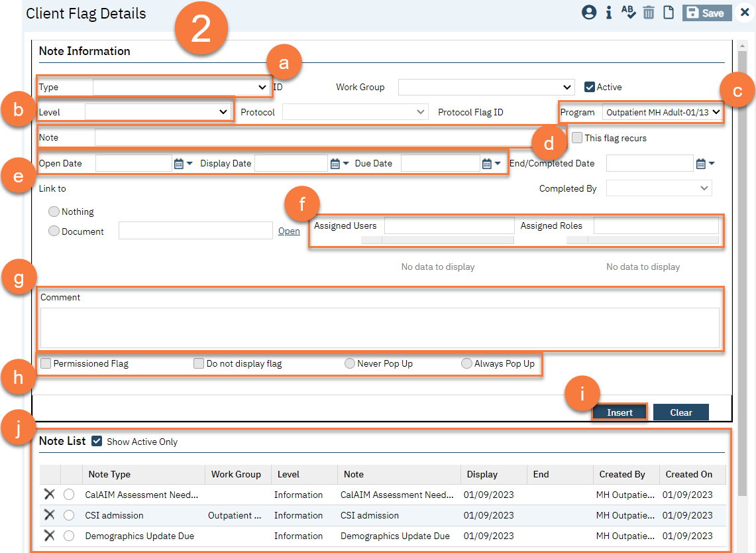Open the information icon in header
This screenshot has height=553, width=756.
point(609,13)
